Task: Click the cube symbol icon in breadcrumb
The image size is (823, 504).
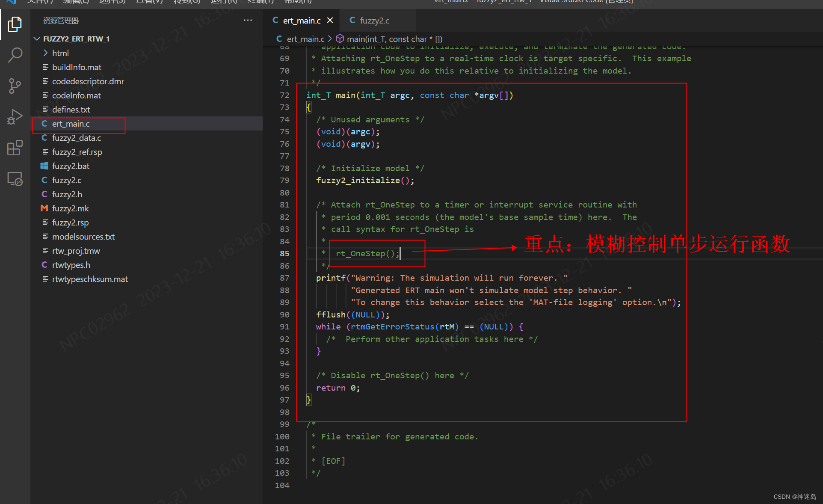Action: (340, 39)
